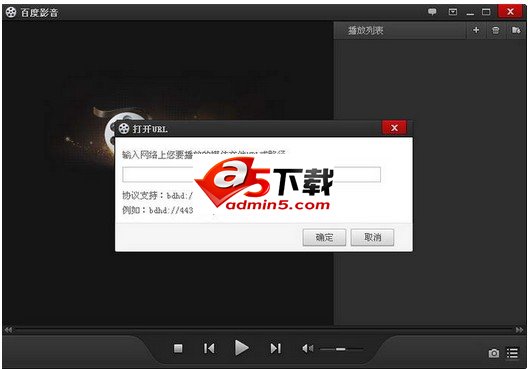Click the rewind arrows on seek bar

coord(8,330)
